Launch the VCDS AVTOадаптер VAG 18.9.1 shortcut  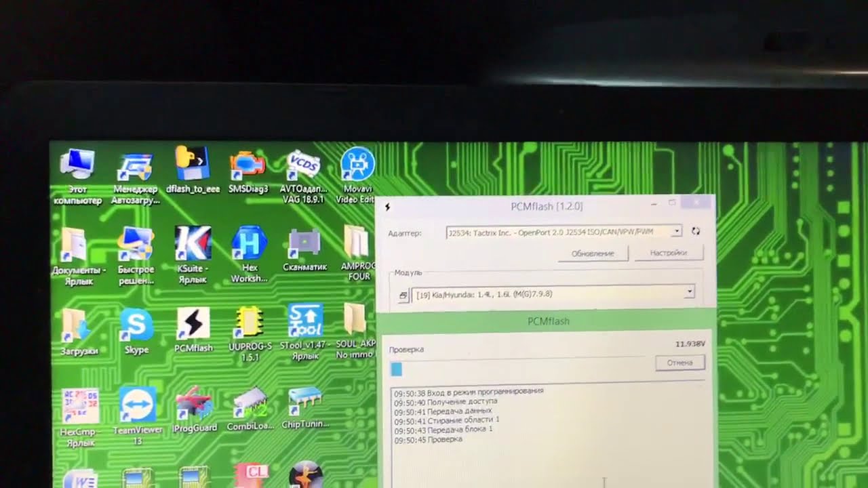click(303, 176)
